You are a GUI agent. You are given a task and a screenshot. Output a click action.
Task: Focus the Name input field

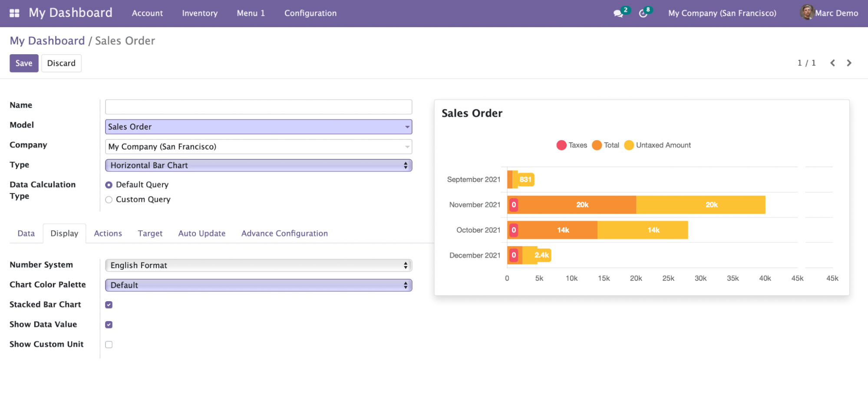coord(258,107)
